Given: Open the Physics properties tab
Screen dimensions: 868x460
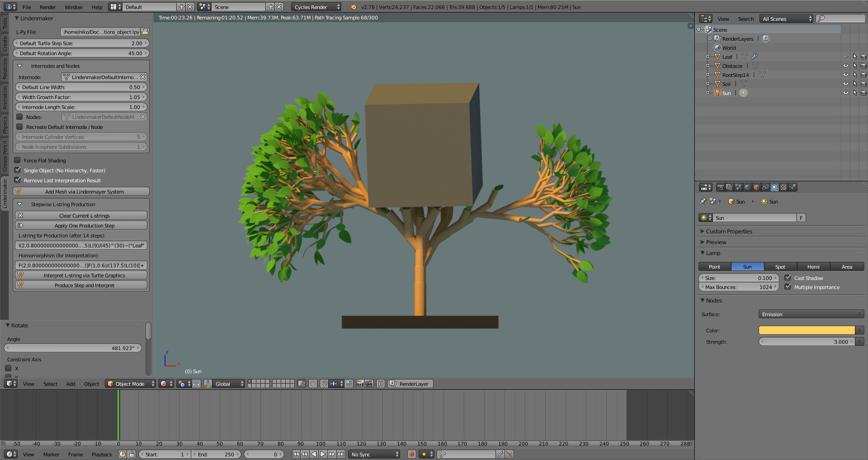Looking at the screenshot, I should tap(793, 187).
